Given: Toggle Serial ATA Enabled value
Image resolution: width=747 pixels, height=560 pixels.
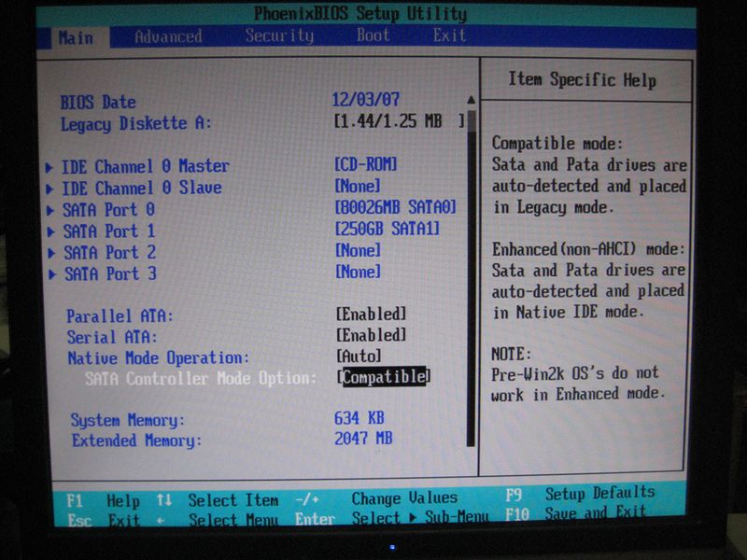Looking at the screenshot, I should tap(371, 335).
